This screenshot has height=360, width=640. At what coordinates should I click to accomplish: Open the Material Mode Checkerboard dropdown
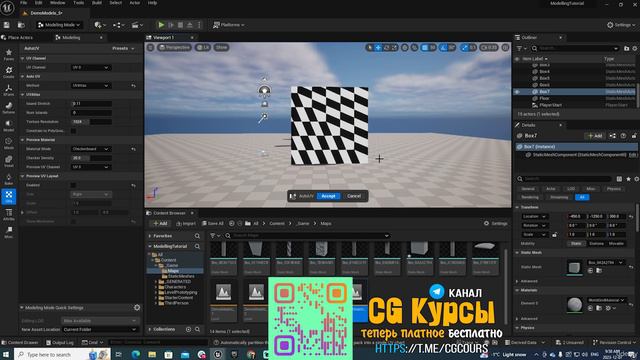tap(91, 149)
